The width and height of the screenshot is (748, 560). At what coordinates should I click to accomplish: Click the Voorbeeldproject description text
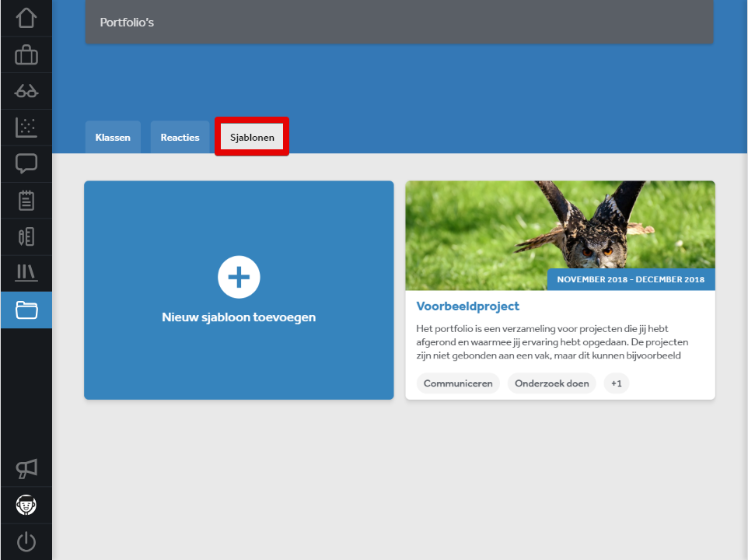pos(552,342)
